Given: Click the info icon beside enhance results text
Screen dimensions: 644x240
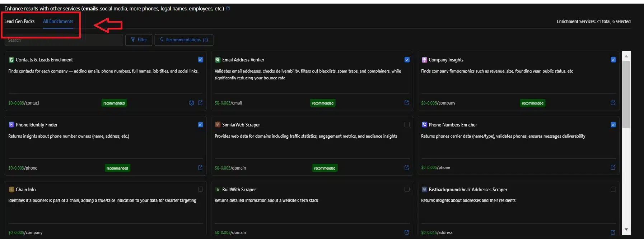Looking at the screenshot, I should pos(228,8).
